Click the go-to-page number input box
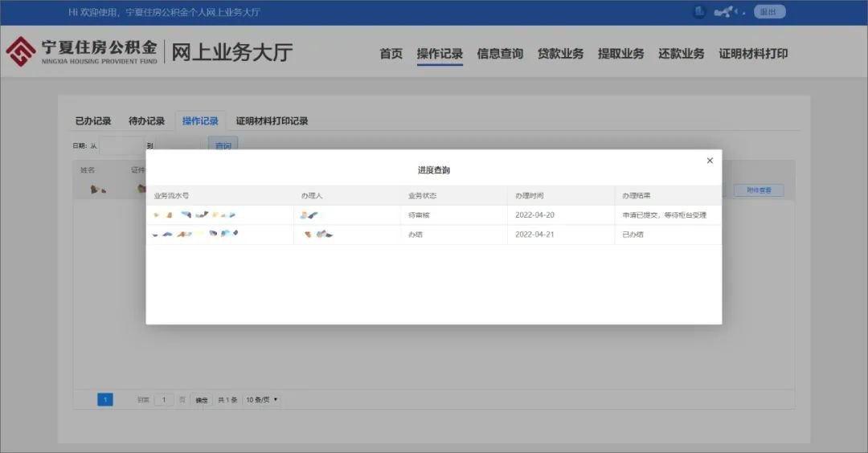The image size is (868, 453). click(x=164, y=400)
